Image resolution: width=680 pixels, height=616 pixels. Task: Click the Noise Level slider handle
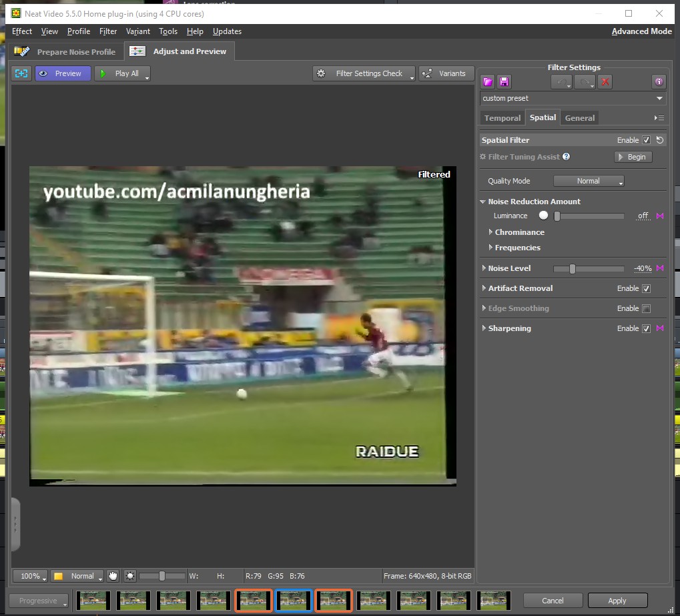pos(573,268)
